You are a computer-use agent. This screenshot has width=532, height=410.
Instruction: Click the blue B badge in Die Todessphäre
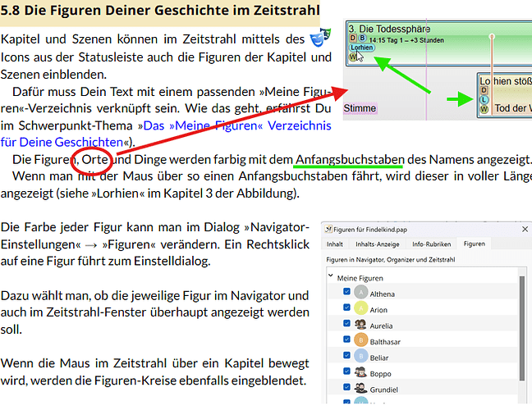click(363, 38)
